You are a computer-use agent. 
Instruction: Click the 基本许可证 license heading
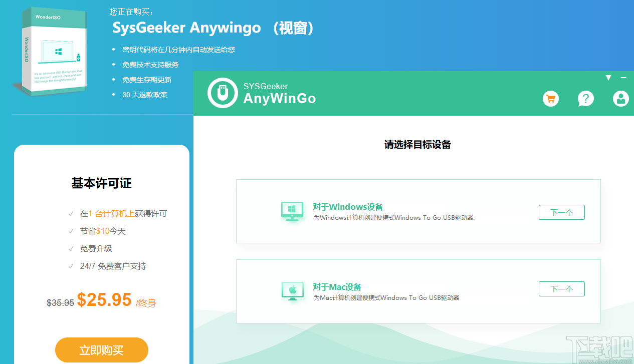coord(101,183)
